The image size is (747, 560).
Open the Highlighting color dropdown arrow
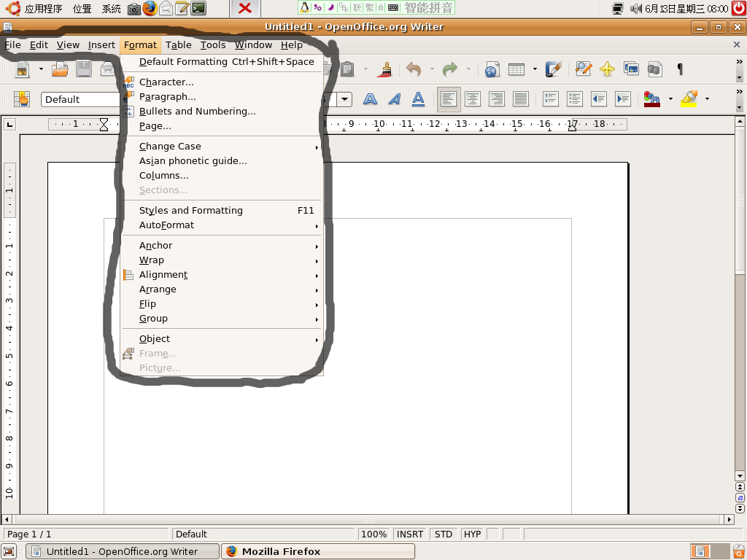pos(707,99)
